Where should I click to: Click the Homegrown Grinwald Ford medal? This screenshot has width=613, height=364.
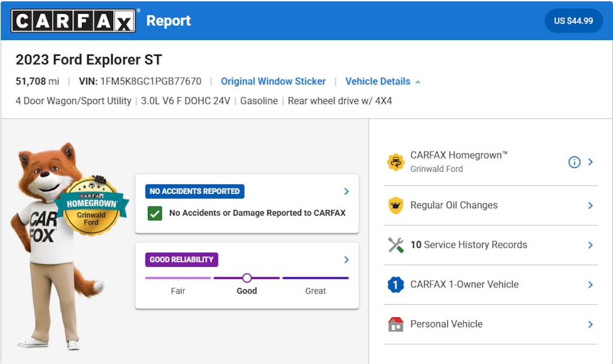click(x=92, y=206)
